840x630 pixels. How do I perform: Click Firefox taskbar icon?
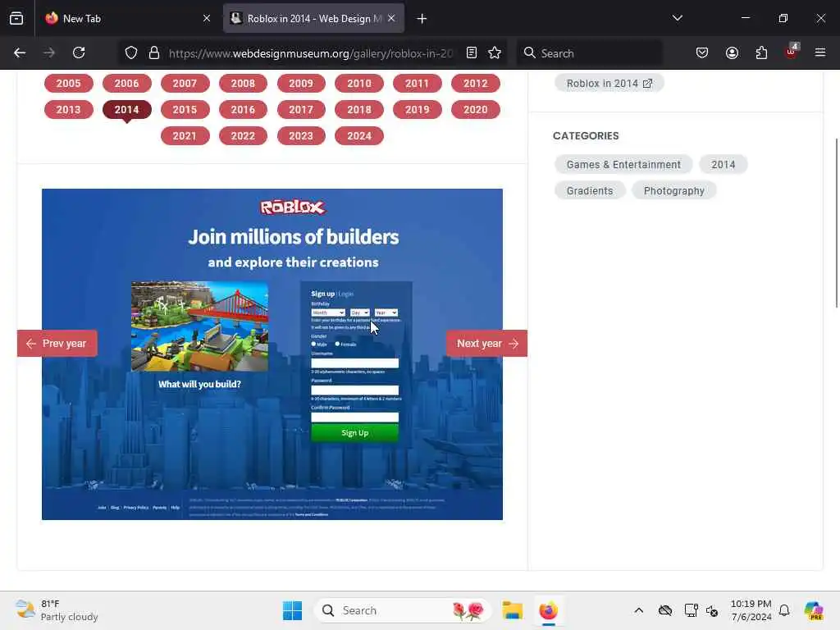pos(548,610)
